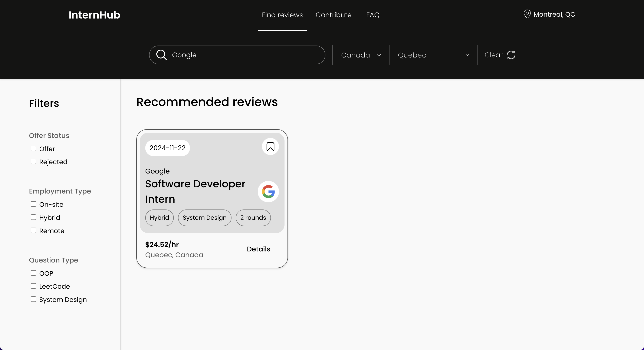Click the System Design tag on the card
Image resolution: width=644 pixels, height=350 pixels.
(204, 218)
